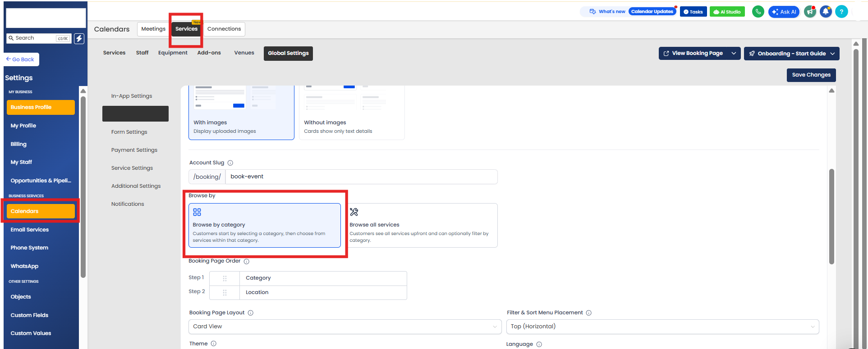The height and width of the screenshot is (349, 868).
Task: Click the Account Slug text field
Action: [x=361, y=177]
